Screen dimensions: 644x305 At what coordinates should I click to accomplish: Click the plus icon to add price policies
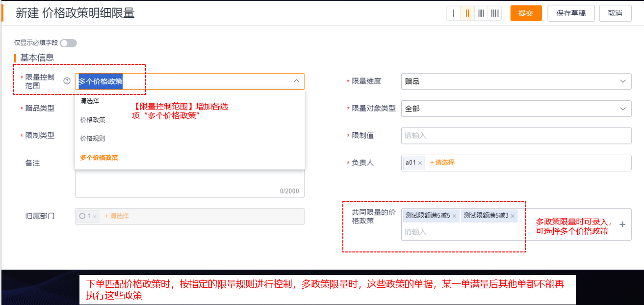point(623,224)
